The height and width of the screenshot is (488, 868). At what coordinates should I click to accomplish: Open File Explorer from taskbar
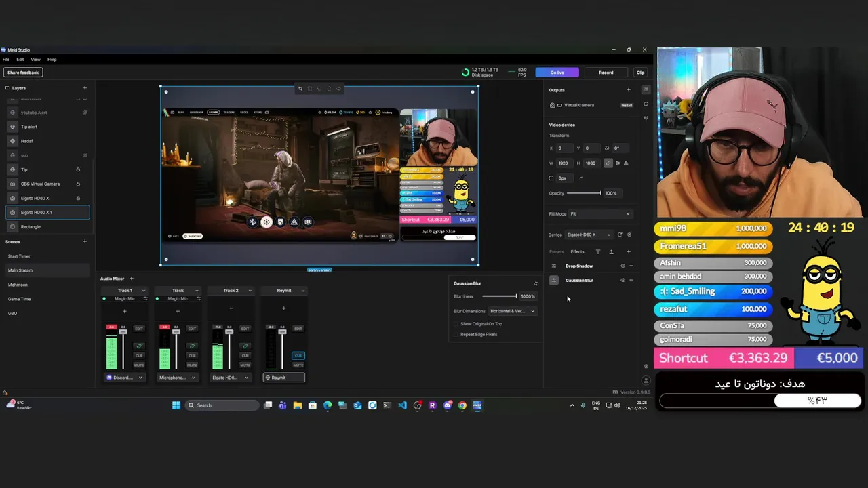click(x=297, y=405)
